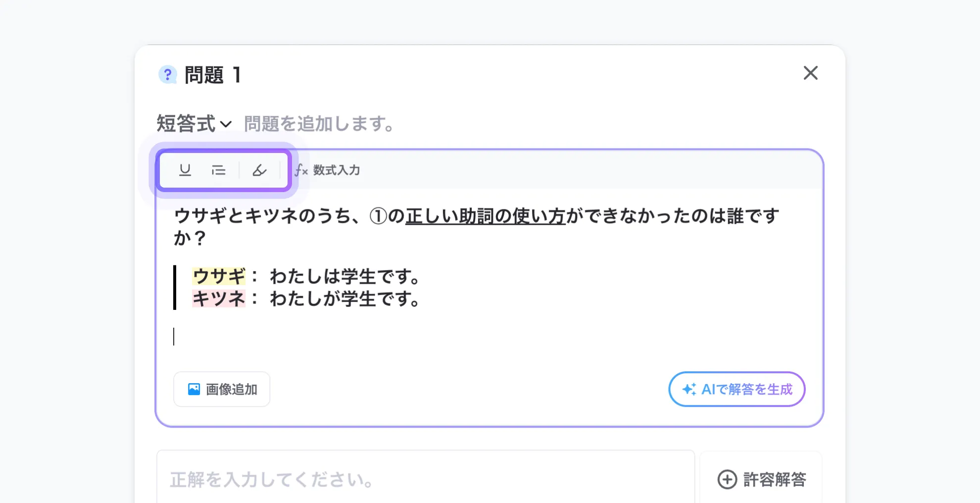
Task: Click the わたしは学生です sentence
Action: pos(344,276)
